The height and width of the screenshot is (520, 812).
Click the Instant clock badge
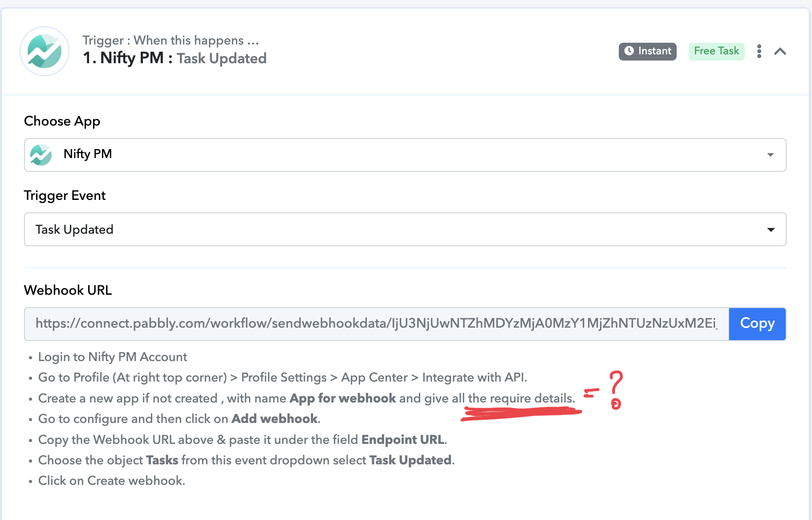[647, 51]
